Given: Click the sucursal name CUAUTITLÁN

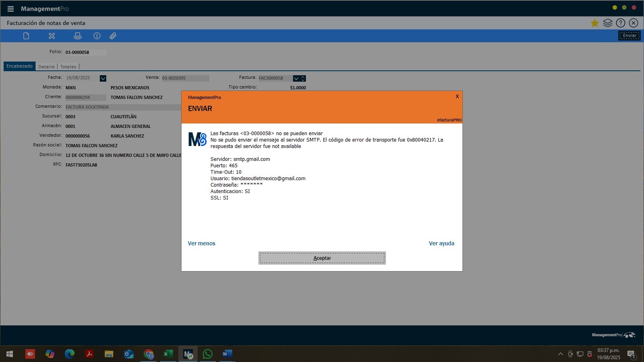Looking at the screenshot, I should point(124,117).
